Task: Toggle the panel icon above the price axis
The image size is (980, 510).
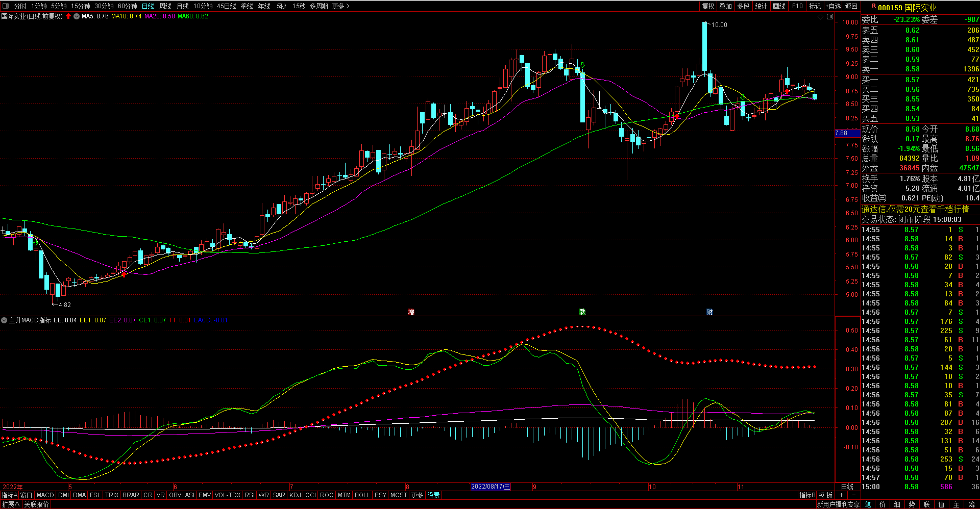Action: pos(830,17)
